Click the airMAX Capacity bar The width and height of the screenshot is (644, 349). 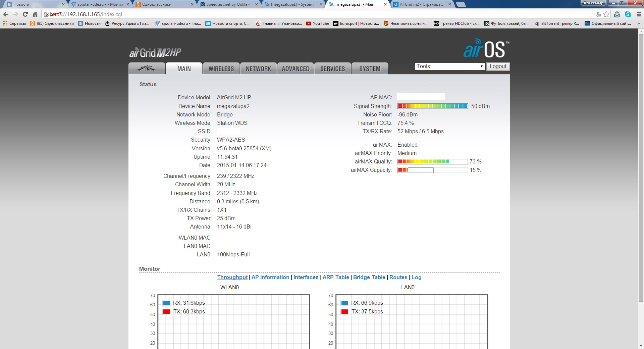coord(433,170)
